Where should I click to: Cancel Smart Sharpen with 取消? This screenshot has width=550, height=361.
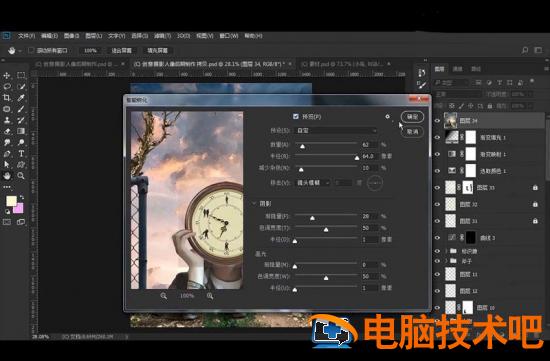[x=412, y=132]
